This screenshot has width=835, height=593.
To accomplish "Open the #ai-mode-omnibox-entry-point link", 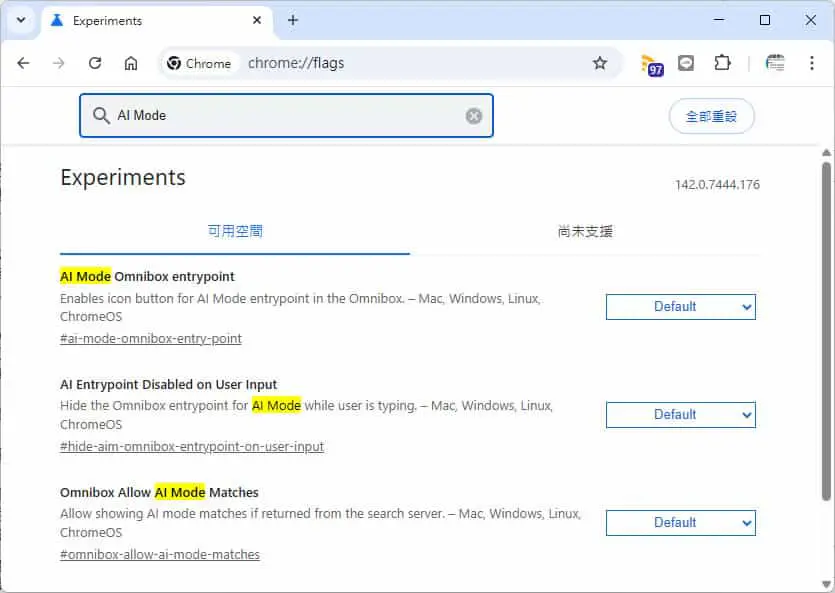I will point(151,339).
